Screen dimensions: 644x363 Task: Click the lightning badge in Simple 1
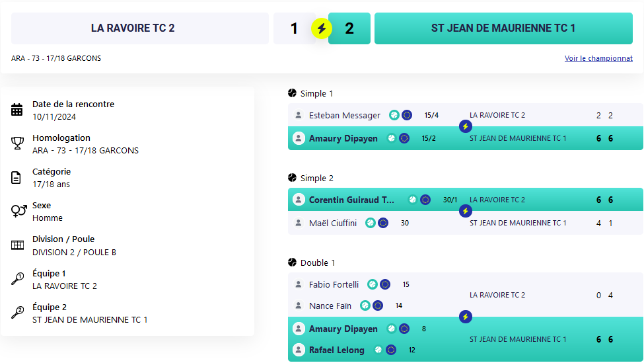[x=466, y=126]
